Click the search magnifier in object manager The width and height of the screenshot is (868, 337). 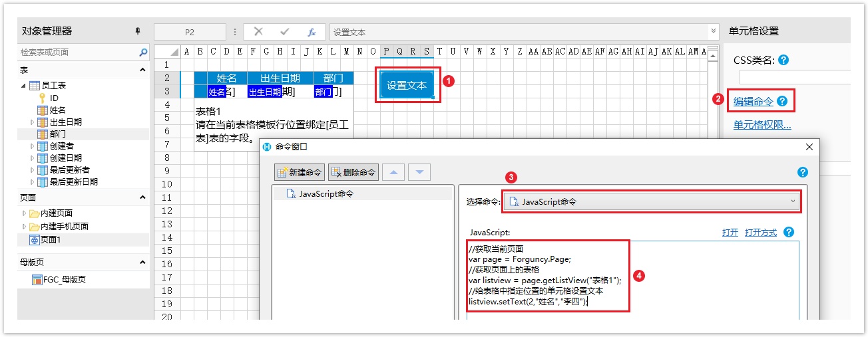tap(143, 52)
